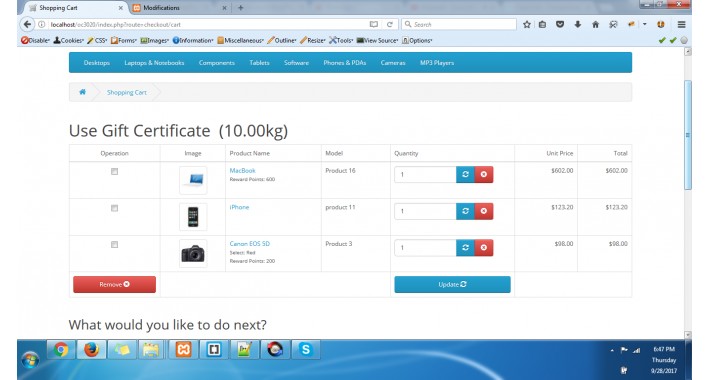Open the Information developer menu
This screenshot has height=380, width=710.
193,40
